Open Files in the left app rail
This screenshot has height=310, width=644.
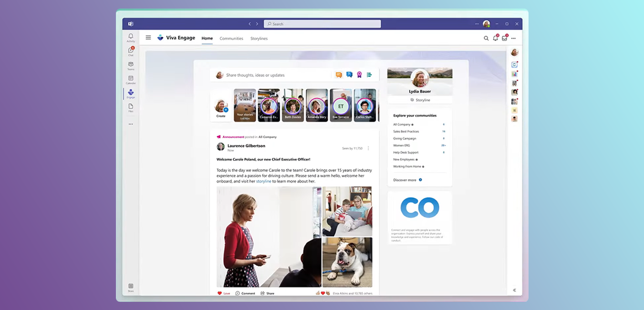131,108
